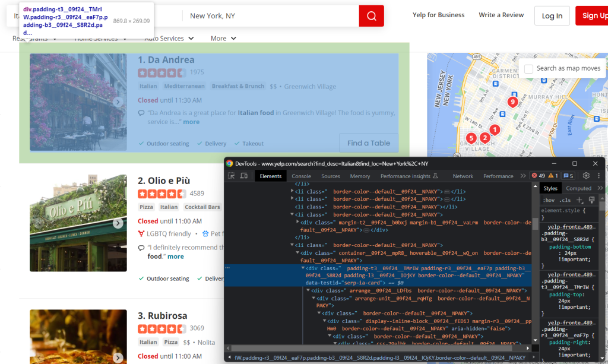This screenshot has width=608, height=364.
Task: Collapse the serp-ia-card div node
Action: point(304,268)
